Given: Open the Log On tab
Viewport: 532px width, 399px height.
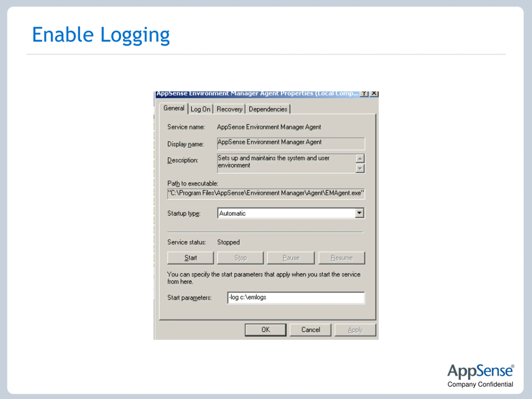Looking at the screenshot, I should pyautogui.click(x=200, y=109).
